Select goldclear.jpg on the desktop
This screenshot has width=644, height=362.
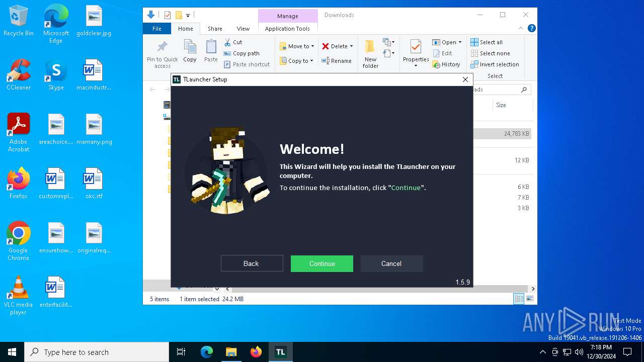[x=94, y=21]
